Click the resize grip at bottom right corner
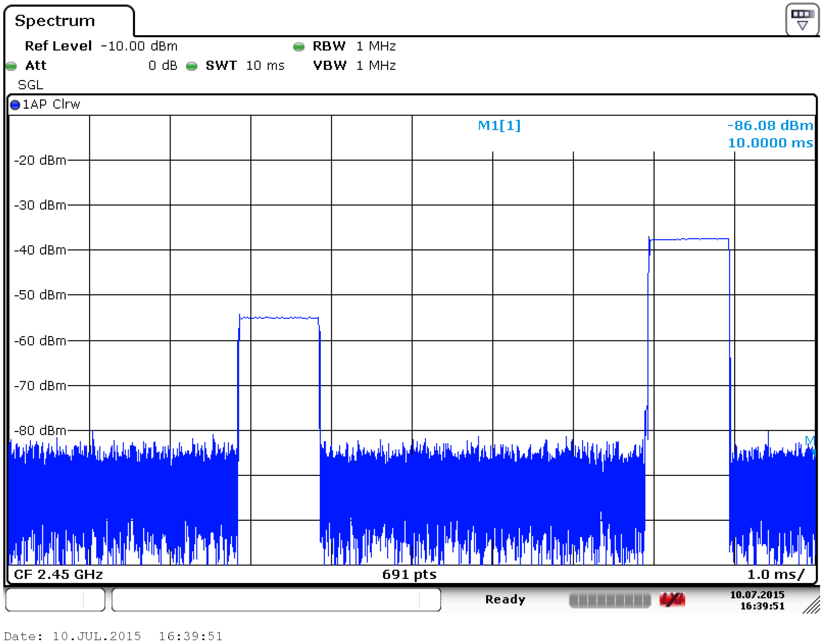The image size is (823, 644). 812,606
